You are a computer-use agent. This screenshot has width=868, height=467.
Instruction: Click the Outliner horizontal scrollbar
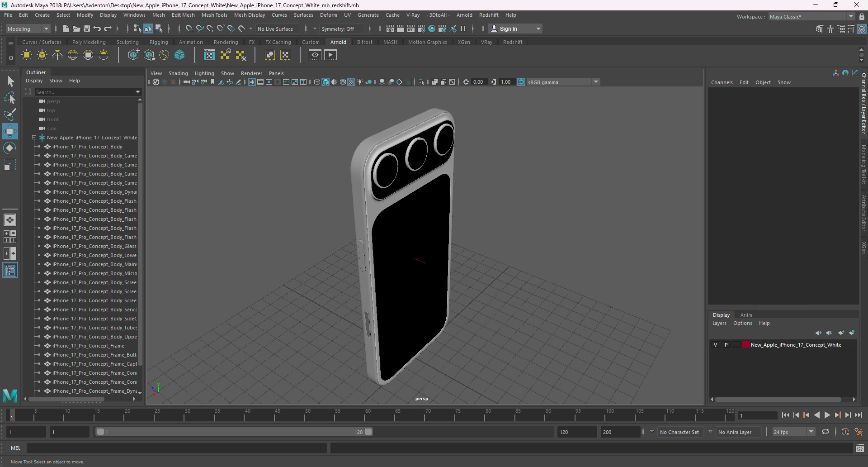tap(66, 399)
